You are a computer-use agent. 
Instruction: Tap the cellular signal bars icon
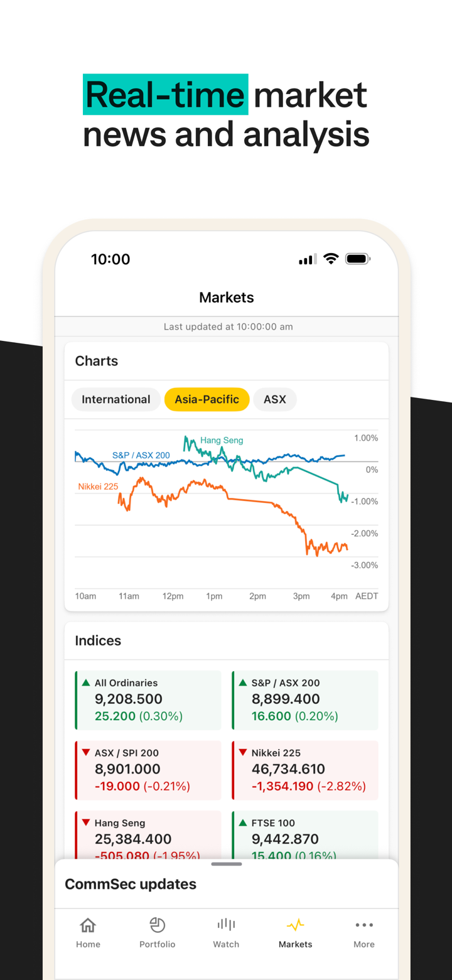click(308, 259)
